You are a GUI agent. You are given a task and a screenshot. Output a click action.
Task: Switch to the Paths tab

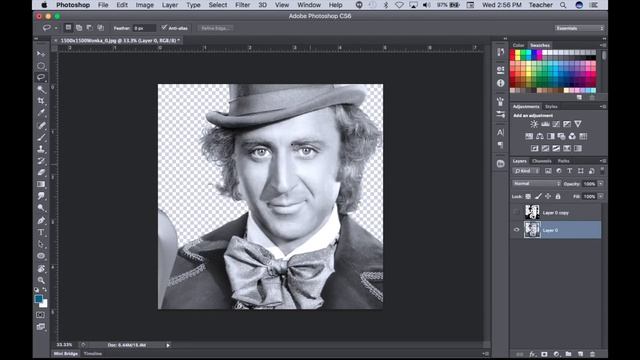pos(564,161)
